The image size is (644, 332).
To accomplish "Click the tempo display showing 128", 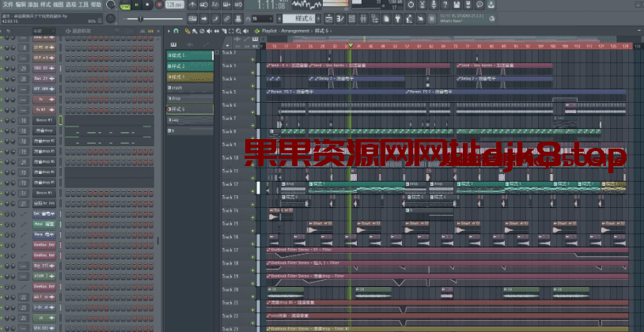I will pos(172,5).
